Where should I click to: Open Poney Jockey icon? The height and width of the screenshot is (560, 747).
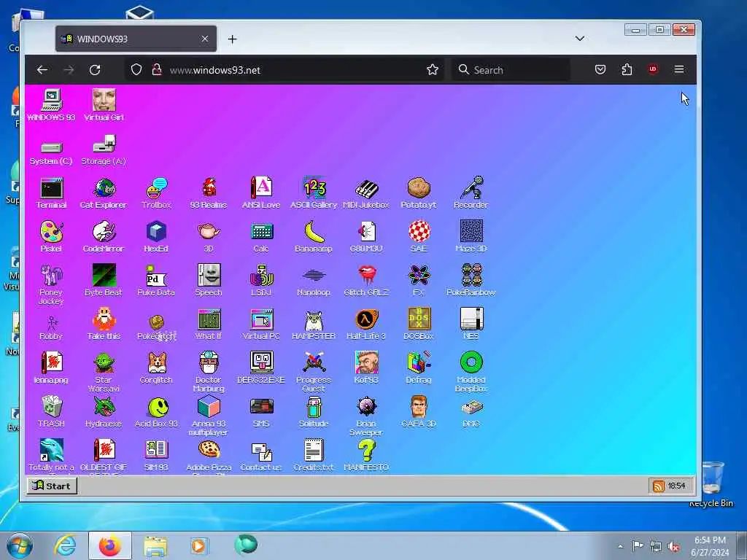[x=52, y=284]
